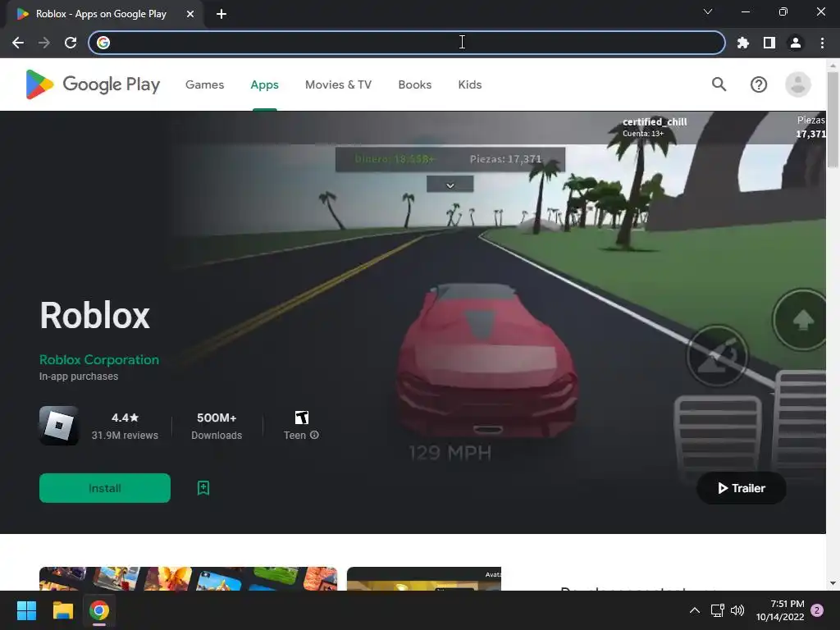
Task: Click the In-app purchases label
Action: [79, 376]
